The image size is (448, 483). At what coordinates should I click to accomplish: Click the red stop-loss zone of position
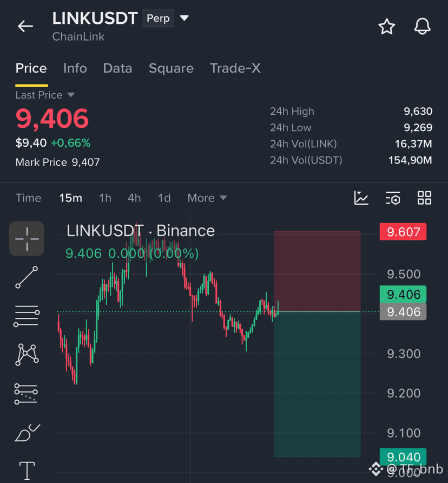[317, 271]
